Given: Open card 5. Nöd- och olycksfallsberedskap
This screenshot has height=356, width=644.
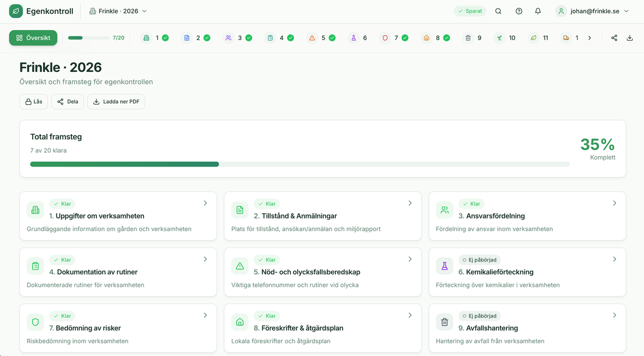Looking at the screenshot, I should (323, 272).
